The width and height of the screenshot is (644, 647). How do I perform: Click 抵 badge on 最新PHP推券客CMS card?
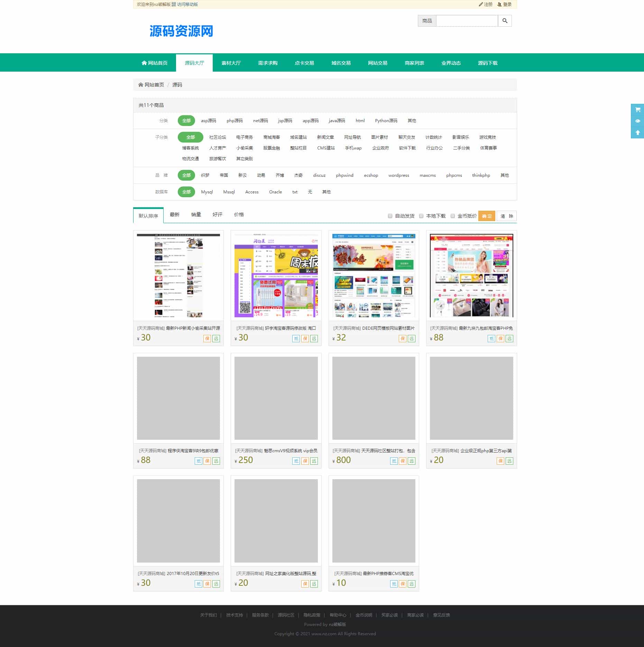pos(394,584)
